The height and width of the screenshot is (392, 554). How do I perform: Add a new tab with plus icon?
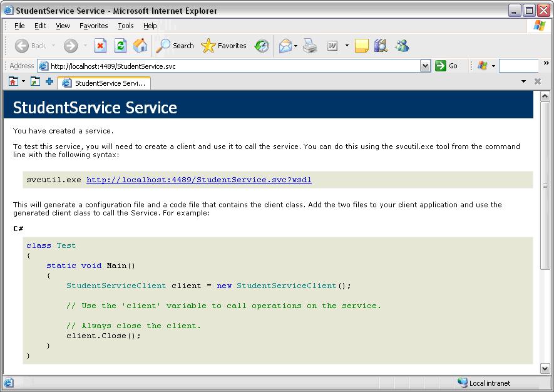coord(49,82)
